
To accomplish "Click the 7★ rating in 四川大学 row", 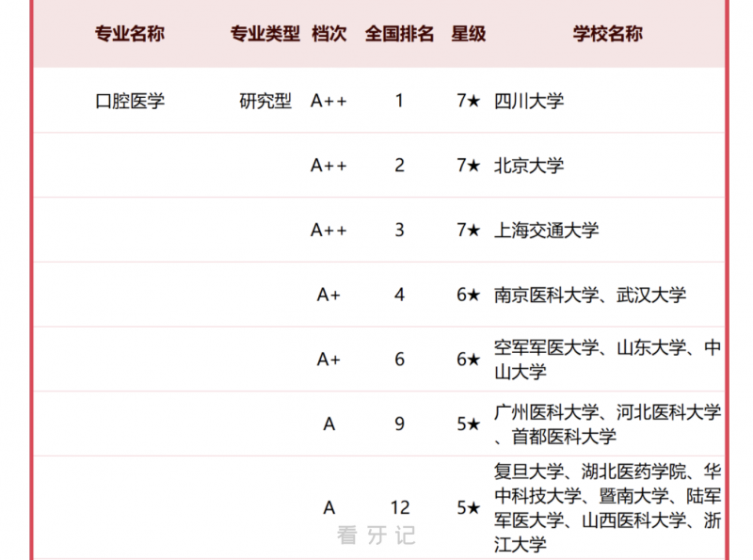I will pyautogui.click(x=468, y=101).
